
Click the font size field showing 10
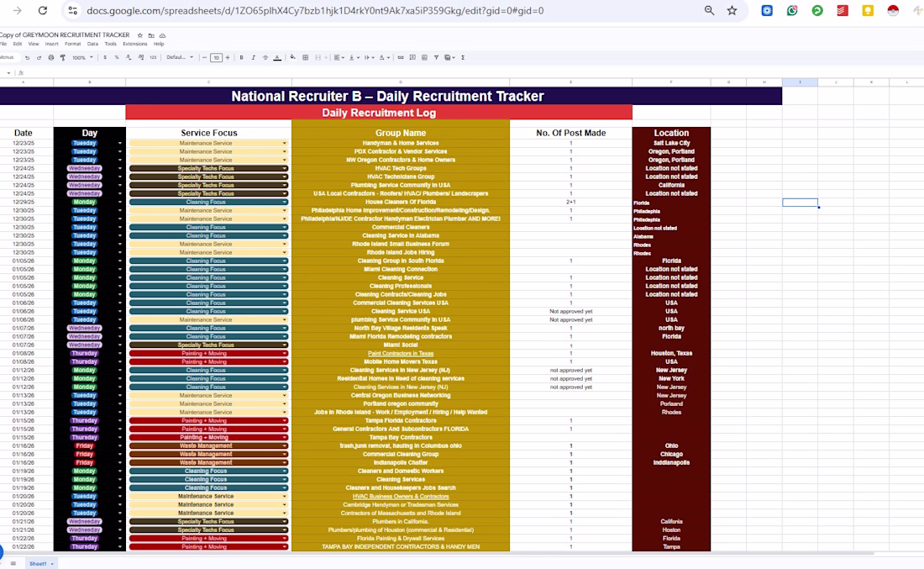point(216,58)
